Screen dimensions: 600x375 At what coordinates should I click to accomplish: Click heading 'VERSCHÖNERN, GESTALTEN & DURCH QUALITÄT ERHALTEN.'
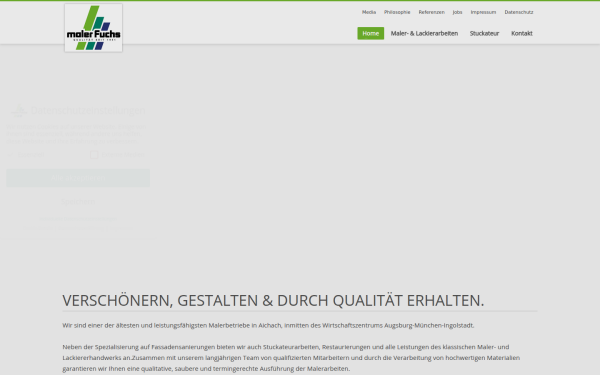click(273, 300)
